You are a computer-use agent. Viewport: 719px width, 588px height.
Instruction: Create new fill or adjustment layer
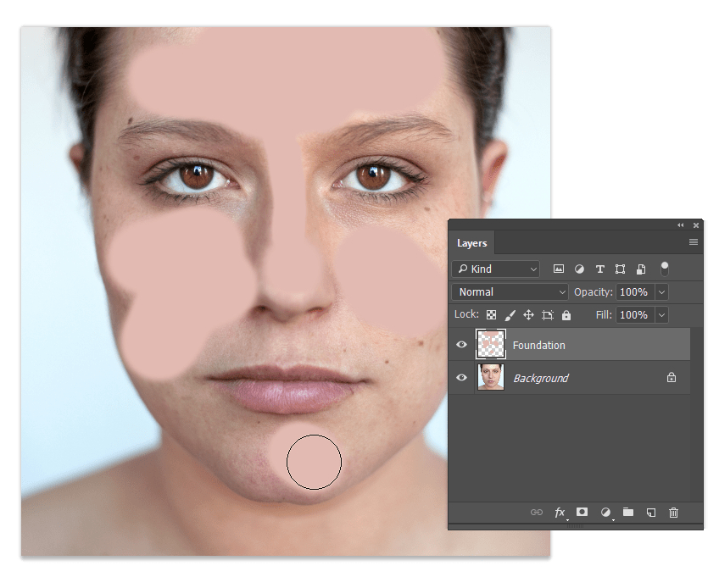pyautogui.click(x=605, y=513)
